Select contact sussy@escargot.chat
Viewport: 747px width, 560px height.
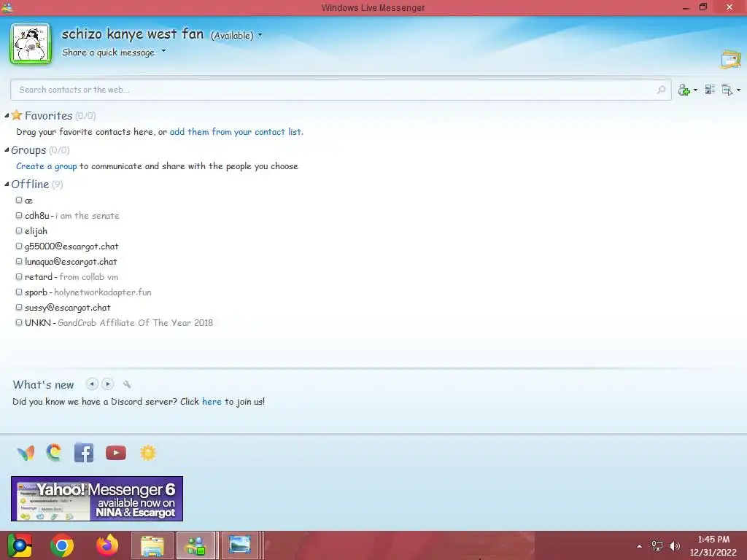pos(68,308)
